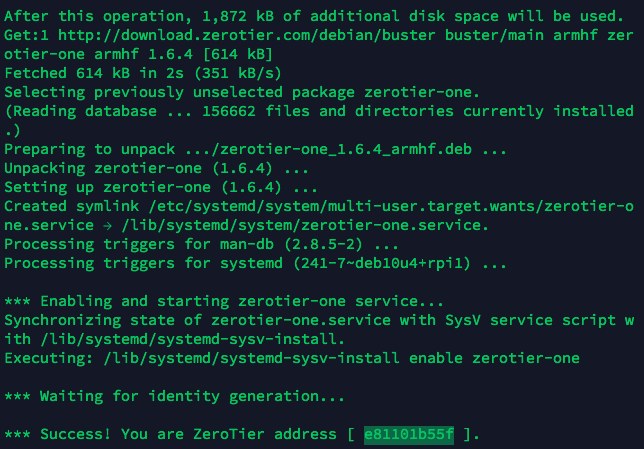
Task: Click the "Enabling and starting zerotier-one service" line
Action: pos(224,302)
